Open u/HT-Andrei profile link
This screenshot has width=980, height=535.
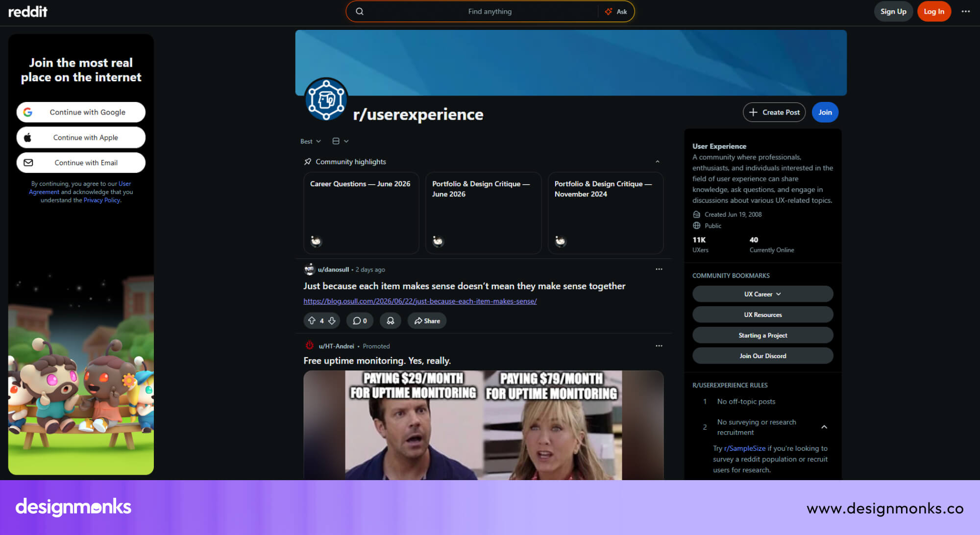click(x=336, y=346)
